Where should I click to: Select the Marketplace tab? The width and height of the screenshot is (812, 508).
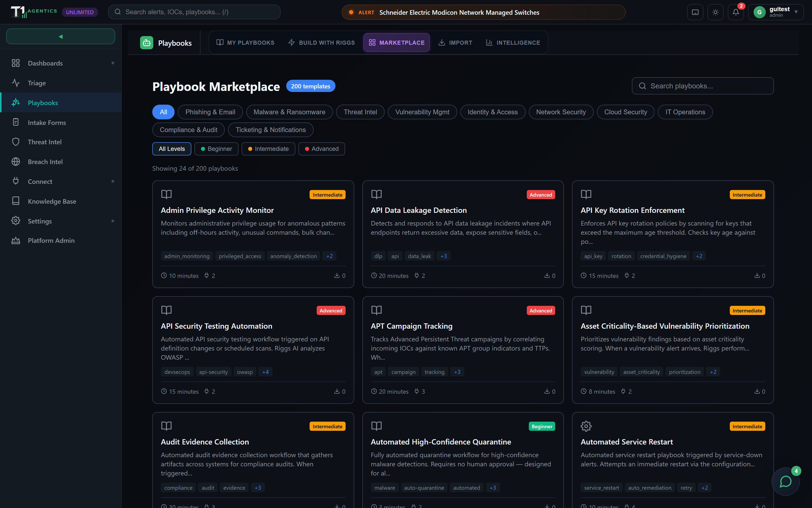tap(397, 43)
